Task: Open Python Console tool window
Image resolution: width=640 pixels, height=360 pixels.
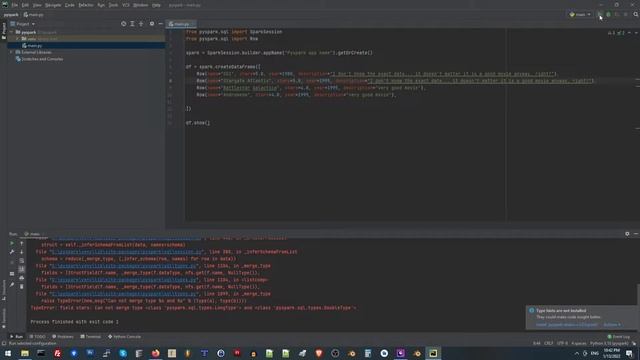Action: 124,337
